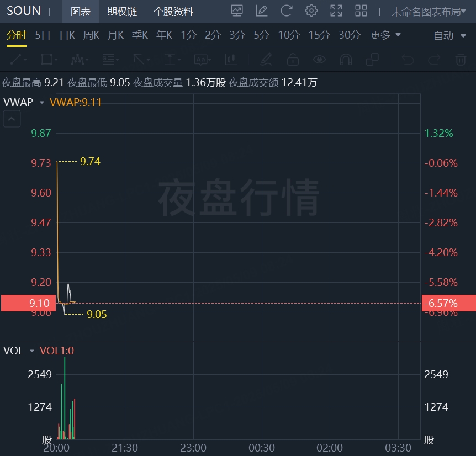476x456 pixels.
Task: Click the refresh chart icon
Action: pos(286,11)
